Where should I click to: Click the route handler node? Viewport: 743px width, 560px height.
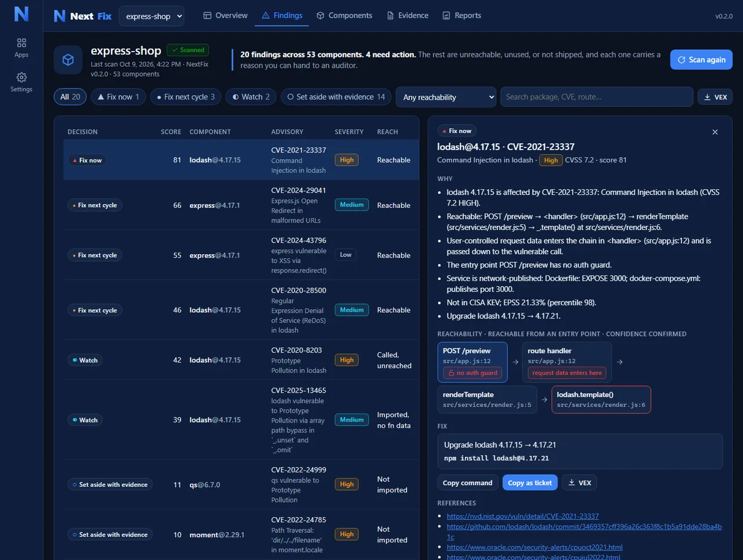[567, 362]
